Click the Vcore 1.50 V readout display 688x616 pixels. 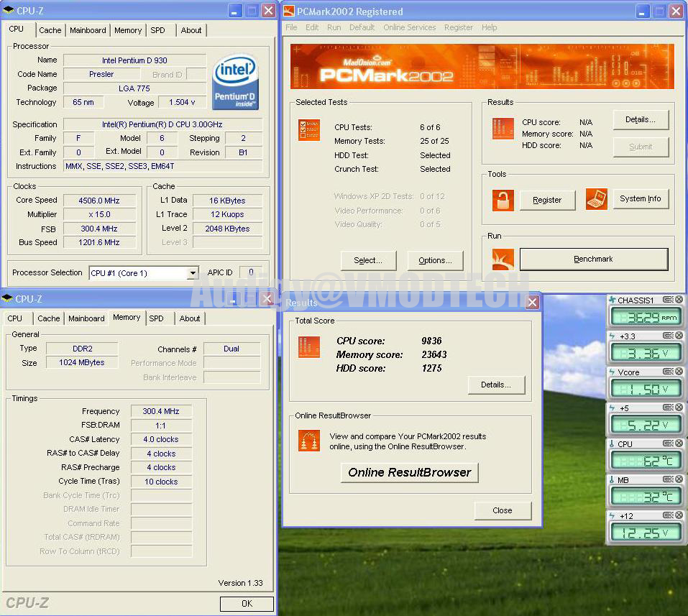click(646, 389)
